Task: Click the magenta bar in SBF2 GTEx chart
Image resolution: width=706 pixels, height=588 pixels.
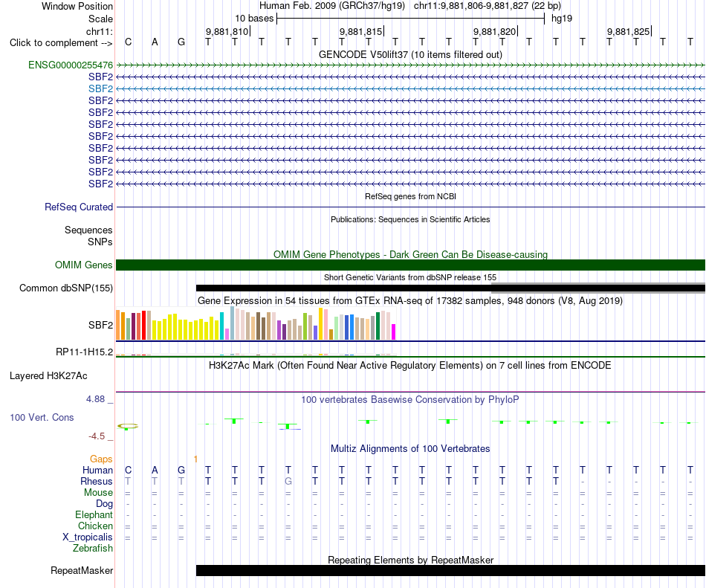Action: [394, 332]
